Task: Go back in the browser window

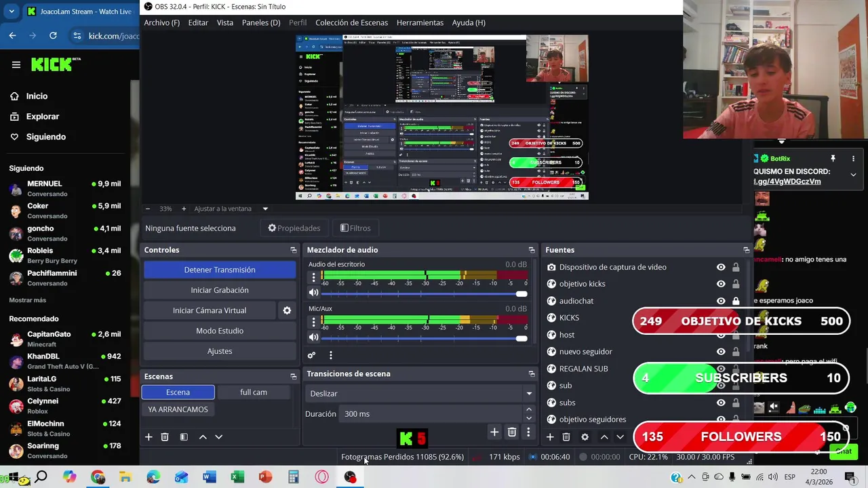Action: click(x=12, y=35)
